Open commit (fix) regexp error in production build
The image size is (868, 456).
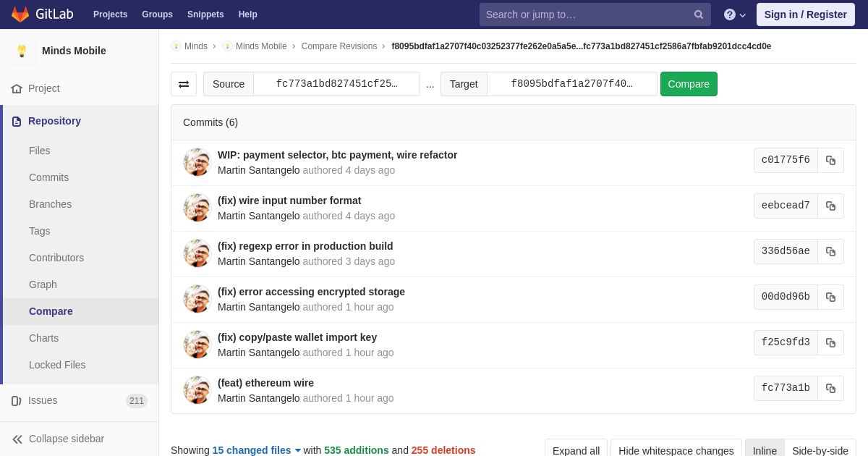(305, 246)
